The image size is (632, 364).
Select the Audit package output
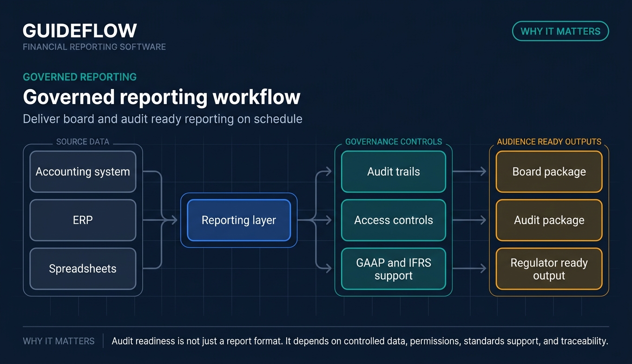(549, 220)
